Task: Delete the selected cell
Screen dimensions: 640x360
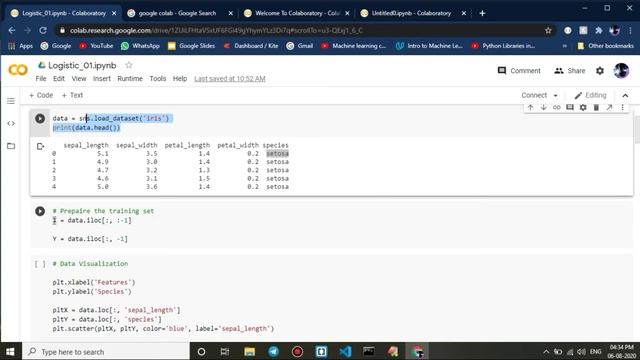Action: coord(596,107)
